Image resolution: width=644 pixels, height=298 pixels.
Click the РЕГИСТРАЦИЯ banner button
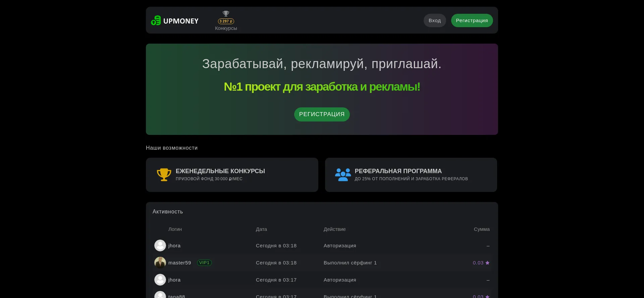(x=322, y=114)
